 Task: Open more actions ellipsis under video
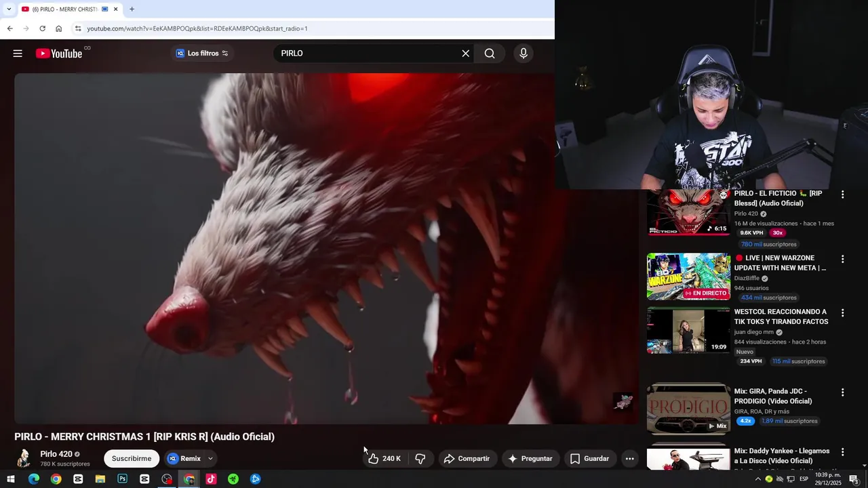coord(629,459)
